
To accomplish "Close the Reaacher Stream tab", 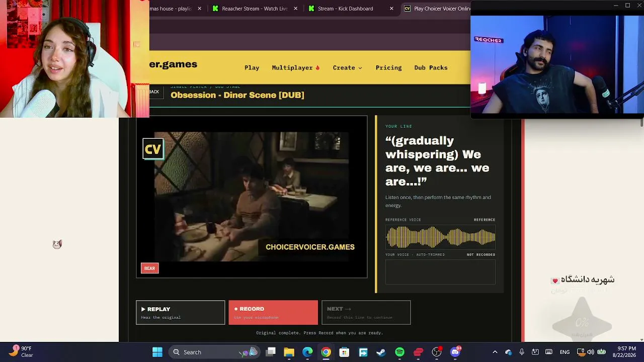I will pos(295,9).
